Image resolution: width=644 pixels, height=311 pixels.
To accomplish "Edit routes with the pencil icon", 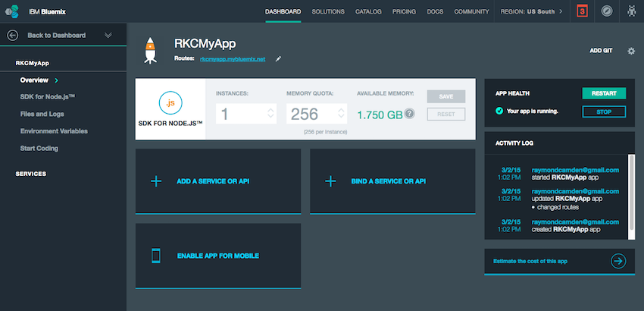I will (x=278, y=59).
